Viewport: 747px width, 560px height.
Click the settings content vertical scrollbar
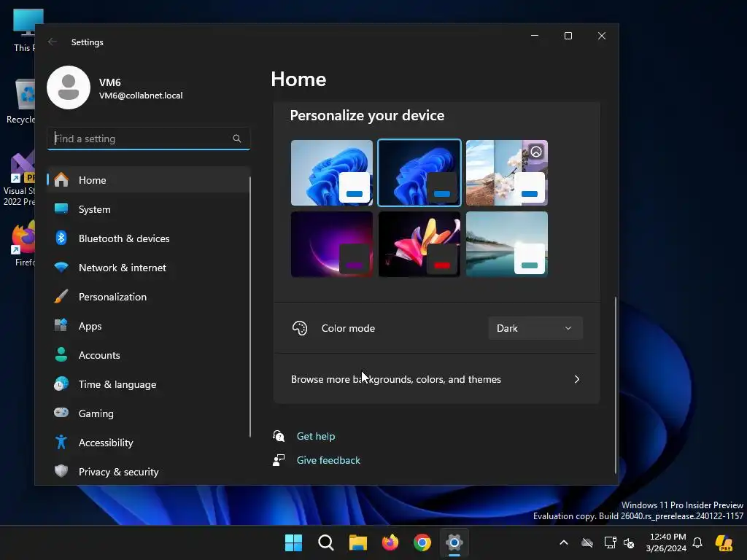tap(616, 385)
